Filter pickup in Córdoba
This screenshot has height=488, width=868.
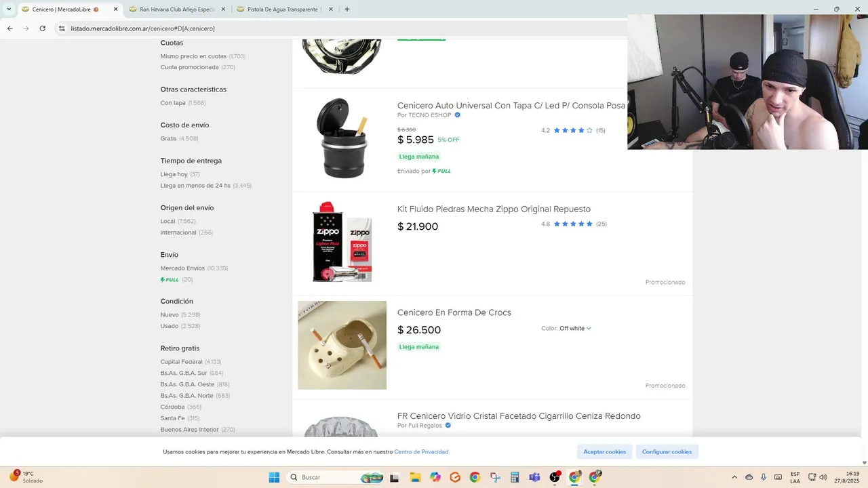tap(180, 407)
